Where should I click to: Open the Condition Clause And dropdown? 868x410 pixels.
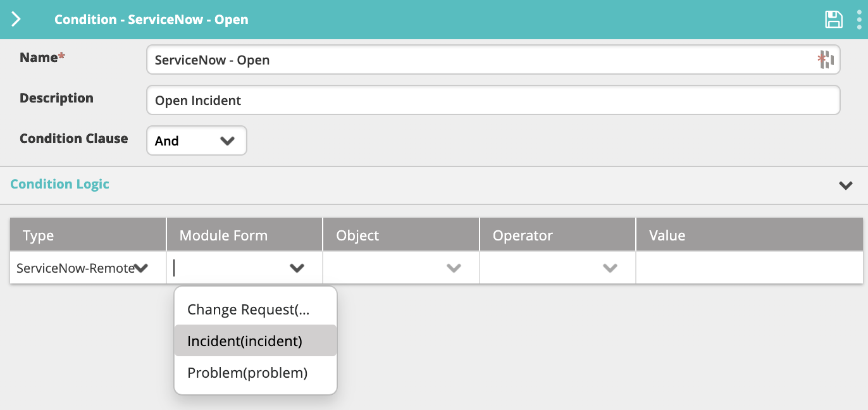click(196, 140)
